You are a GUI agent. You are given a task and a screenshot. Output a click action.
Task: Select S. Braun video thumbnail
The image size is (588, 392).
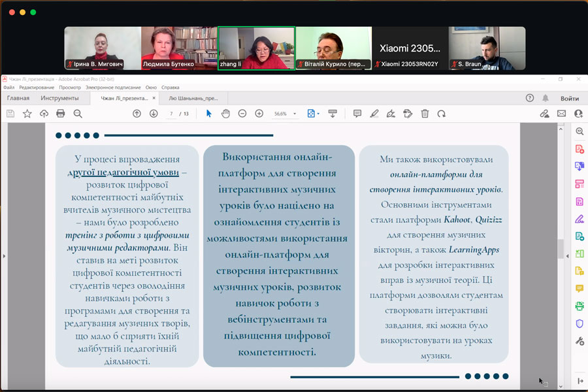coord(487,48)
